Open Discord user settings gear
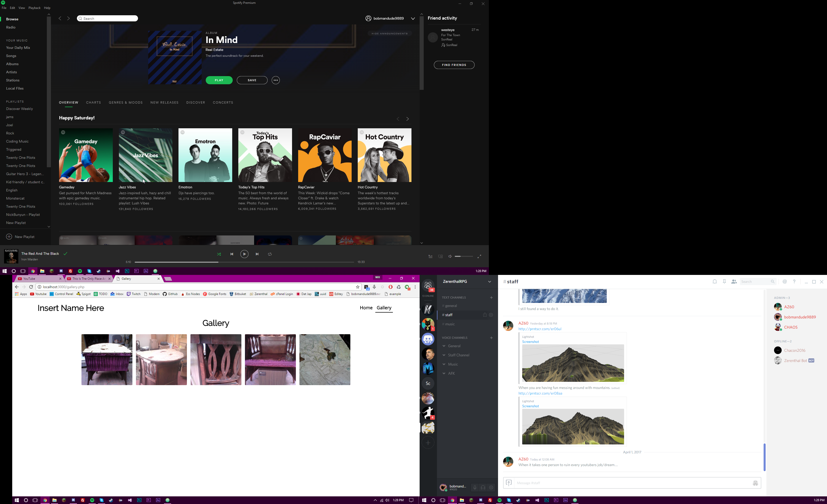This screenshot has height=504, width=827. tap(491, 487)
